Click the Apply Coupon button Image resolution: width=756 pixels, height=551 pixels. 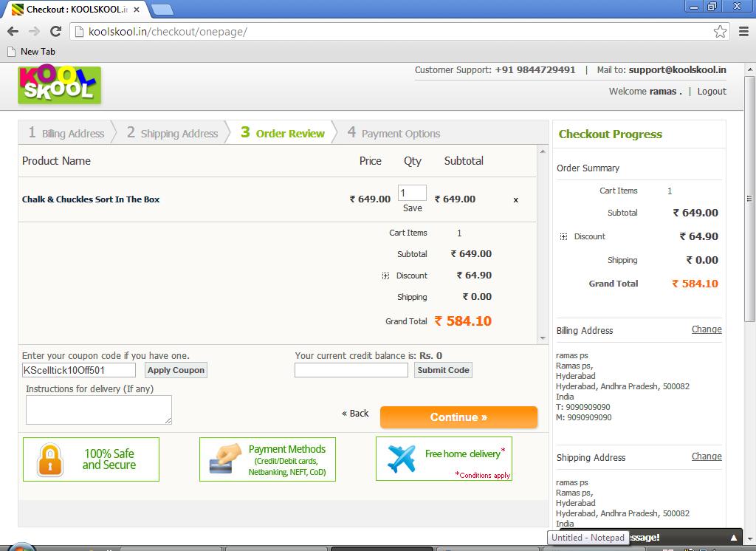click(176, 370)
